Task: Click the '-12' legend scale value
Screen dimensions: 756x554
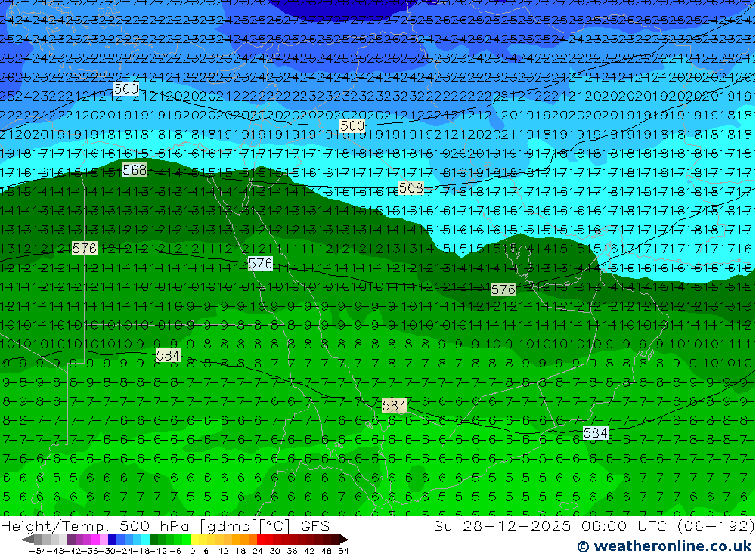Action: point(159,551)
